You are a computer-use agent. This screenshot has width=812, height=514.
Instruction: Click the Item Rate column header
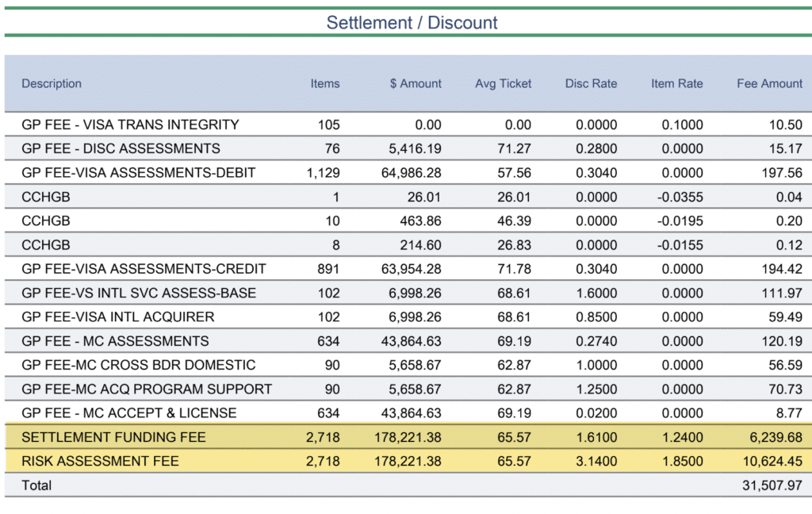click(677, 83)
